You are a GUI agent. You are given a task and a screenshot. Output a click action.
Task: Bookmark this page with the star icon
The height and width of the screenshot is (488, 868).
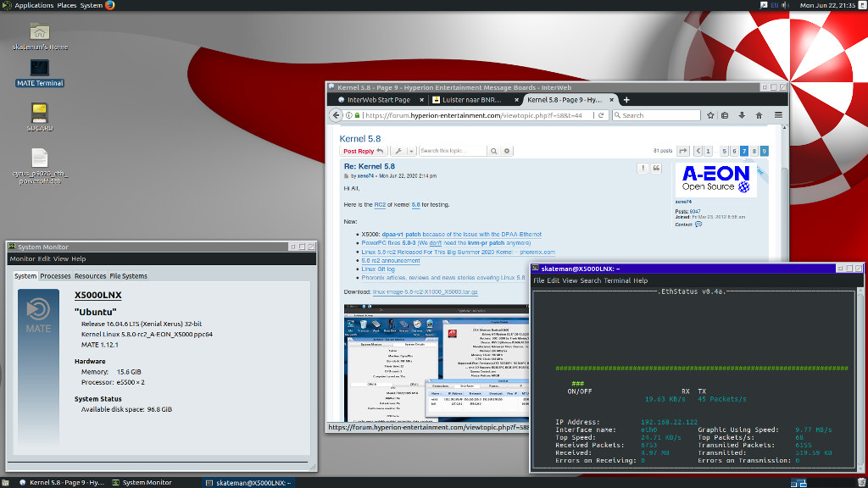(x=710, y=115)
